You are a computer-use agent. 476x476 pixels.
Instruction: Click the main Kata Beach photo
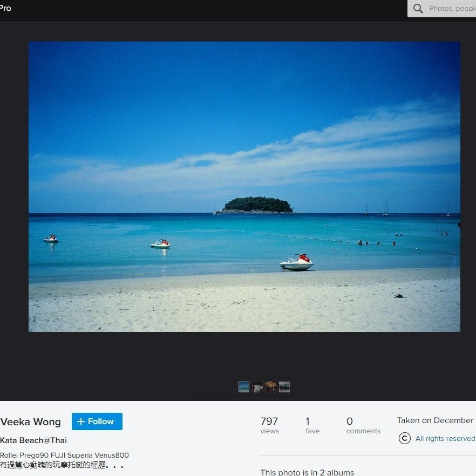pos(244,186)
